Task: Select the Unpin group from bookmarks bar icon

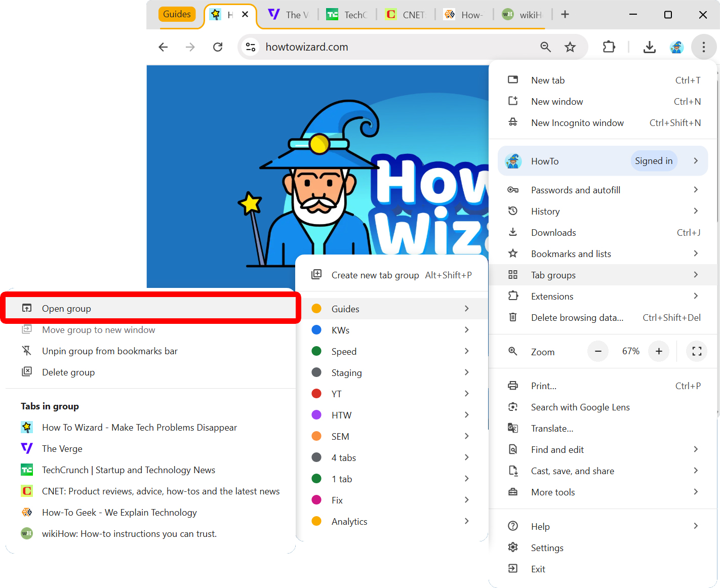Action: pos(26,351)
